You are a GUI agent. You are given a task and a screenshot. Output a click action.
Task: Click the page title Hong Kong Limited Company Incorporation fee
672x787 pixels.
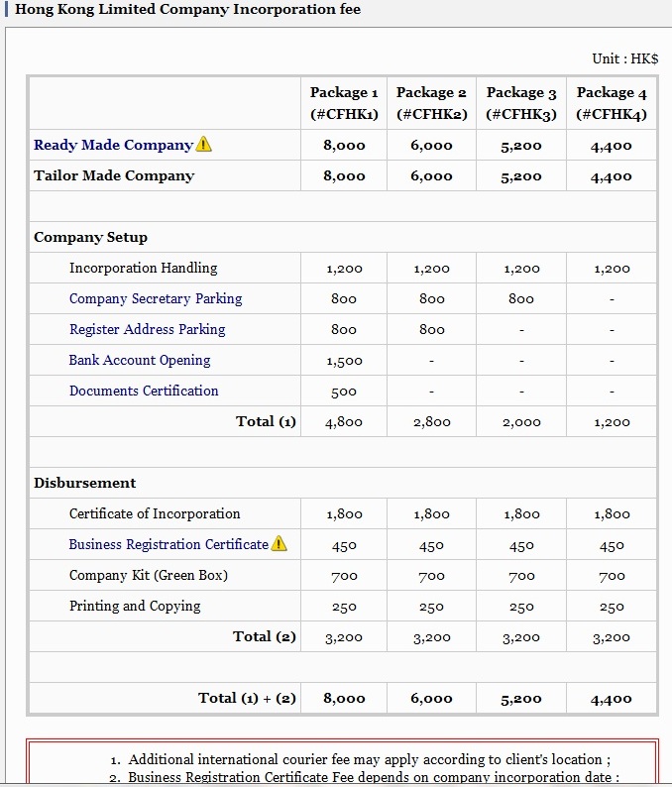pyautogui.click(x=188, y=10)
